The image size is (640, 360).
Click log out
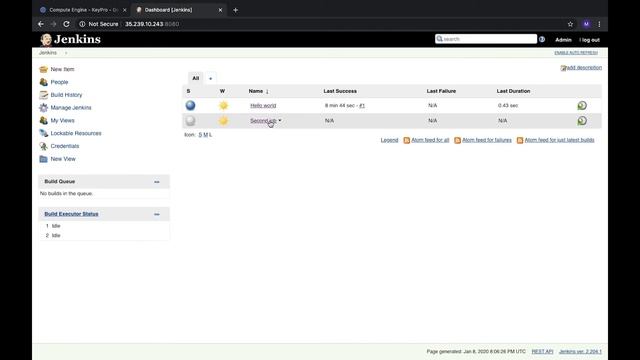(x=590, y=40)
